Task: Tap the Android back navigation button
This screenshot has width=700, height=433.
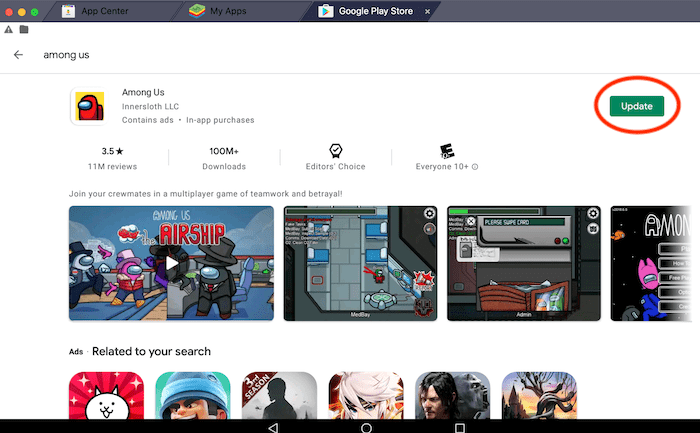Action: coord(273,428)
